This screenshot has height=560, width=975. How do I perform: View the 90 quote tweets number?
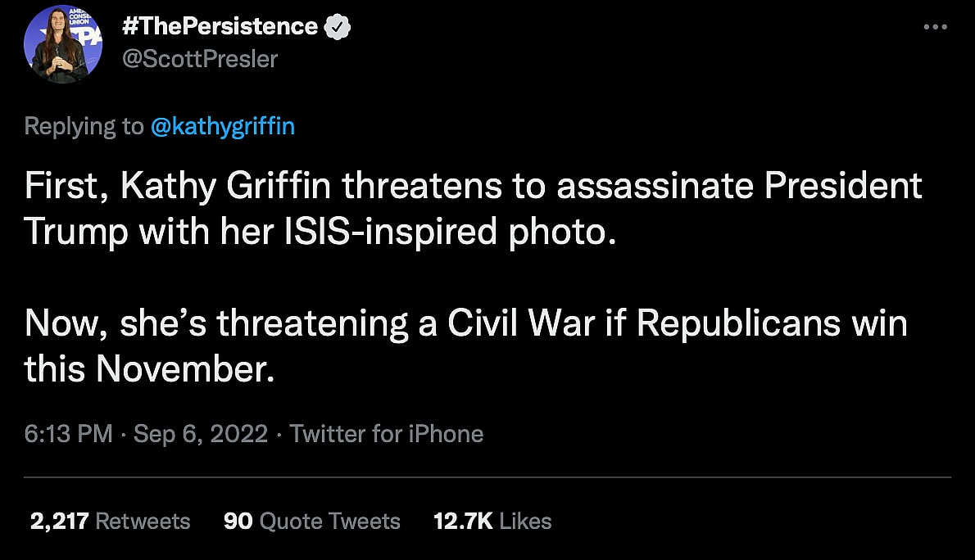click(x=237, y=522)
